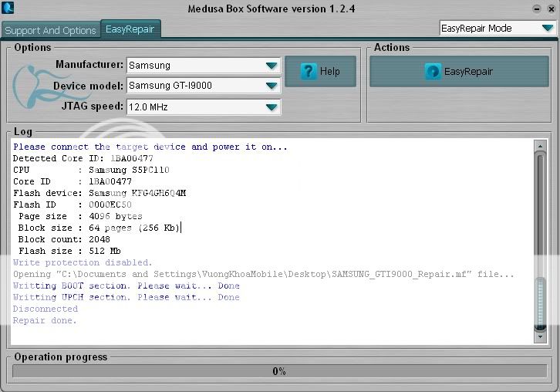Click the 'Writting BOOT section' log line

pyautogui.click(x=127, y=286)
